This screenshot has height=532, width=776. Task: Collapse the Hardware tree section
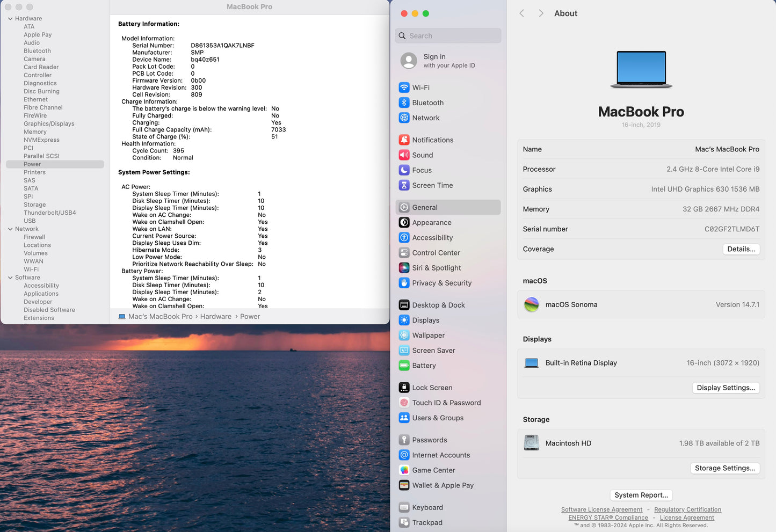[x=10, y=18]
